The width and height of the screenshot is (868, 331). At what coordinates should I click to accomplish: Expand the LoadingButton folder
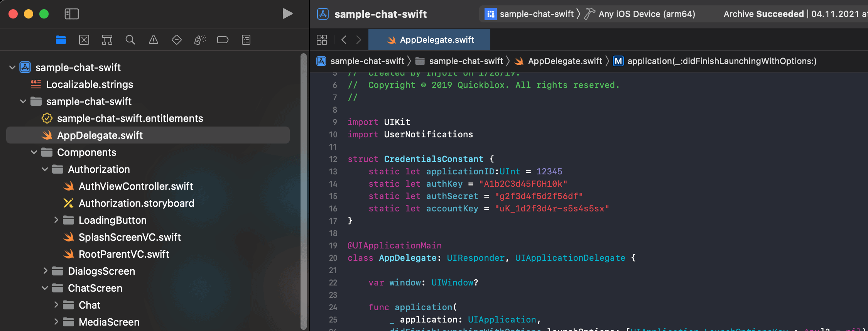click(x=56, y=220)
